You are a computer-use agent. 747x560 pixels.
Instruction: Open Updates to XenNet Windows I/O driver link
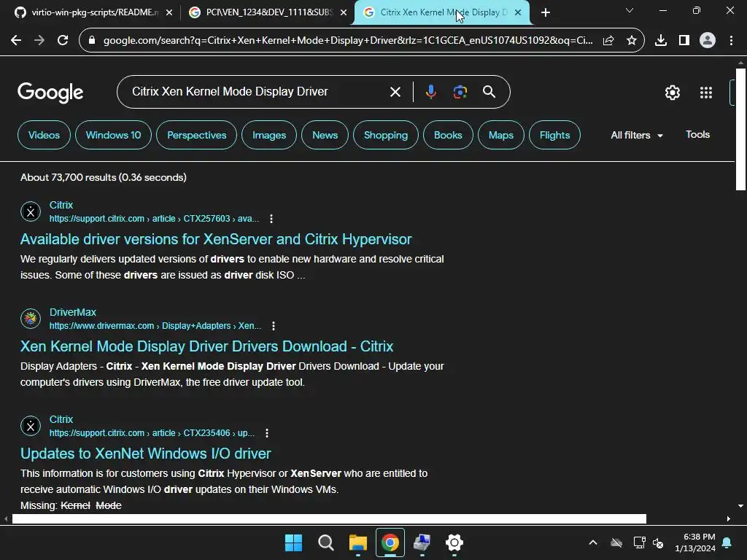click(146, 454)
